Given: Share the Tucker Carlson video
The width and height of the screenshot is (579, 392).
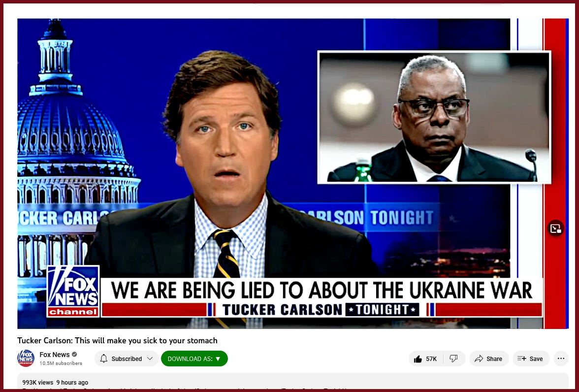Looking at the screenshot, I should [489, 359].
